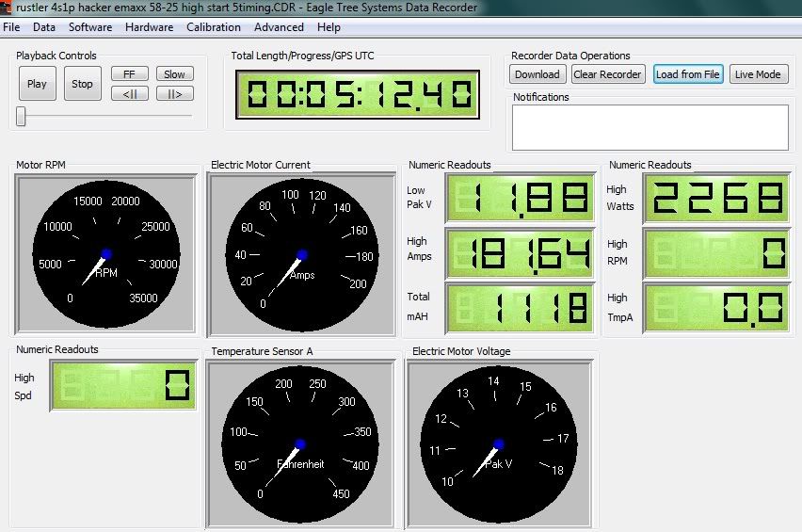This screenshot has width=802, height=532.
Task: Switch to Live Mode
Action: [759, 74]
